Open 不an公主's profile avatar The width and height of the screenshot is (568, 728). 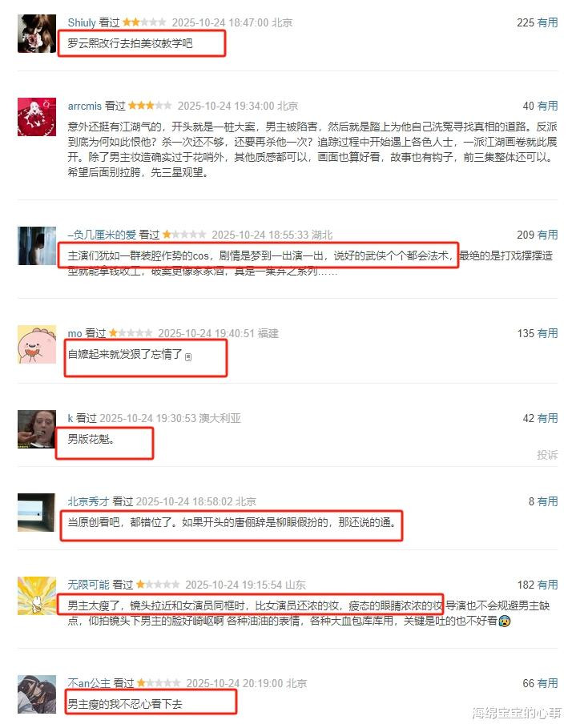coord(37,694)
